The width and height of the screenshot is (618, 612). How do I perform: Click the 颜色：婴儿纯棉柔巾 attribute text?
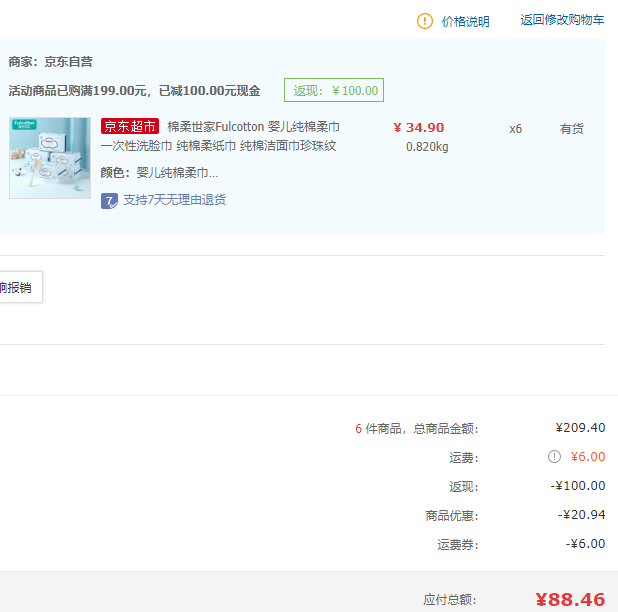159,173
